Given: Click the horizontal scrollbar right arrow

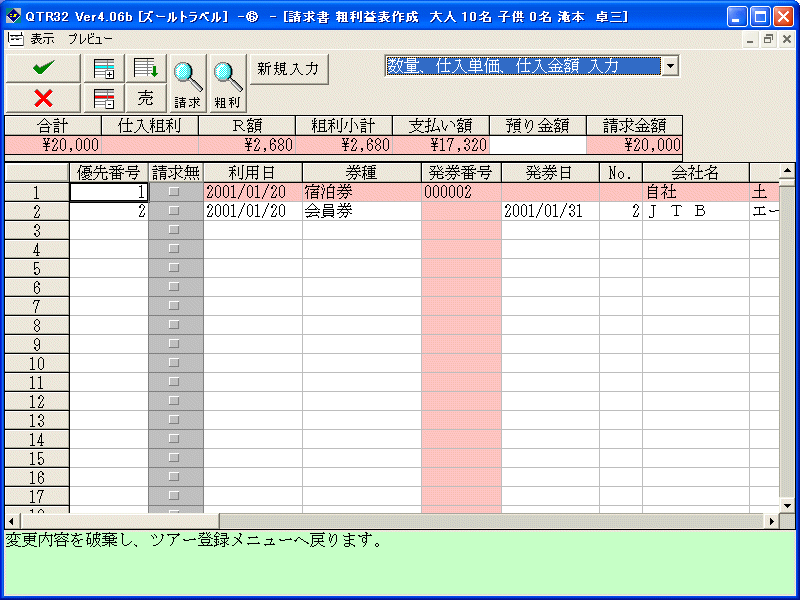Looking at the screenshot, I should click(772, 521).
